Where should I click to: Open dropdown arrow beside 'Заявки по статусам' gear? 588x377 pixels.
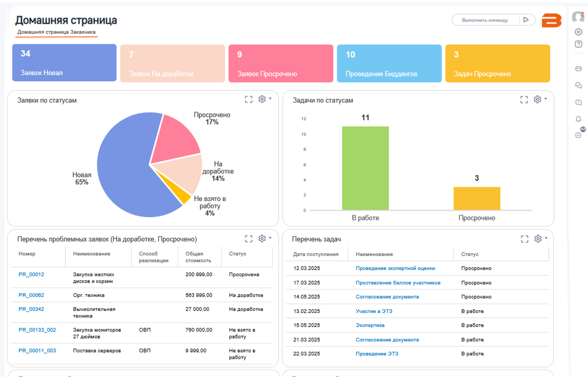270,98
